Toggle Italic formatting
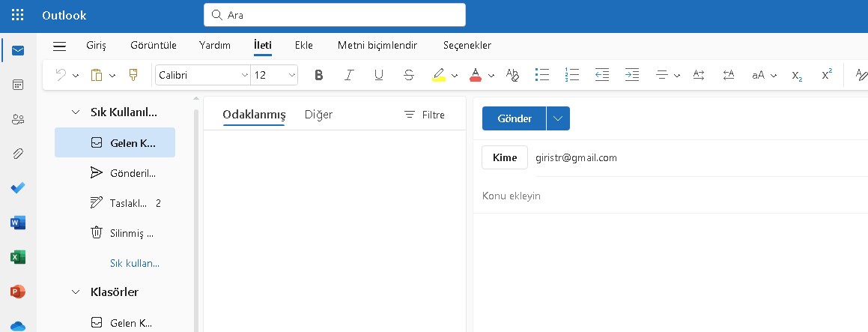This screenshot has width=868, height=332. 348,75
